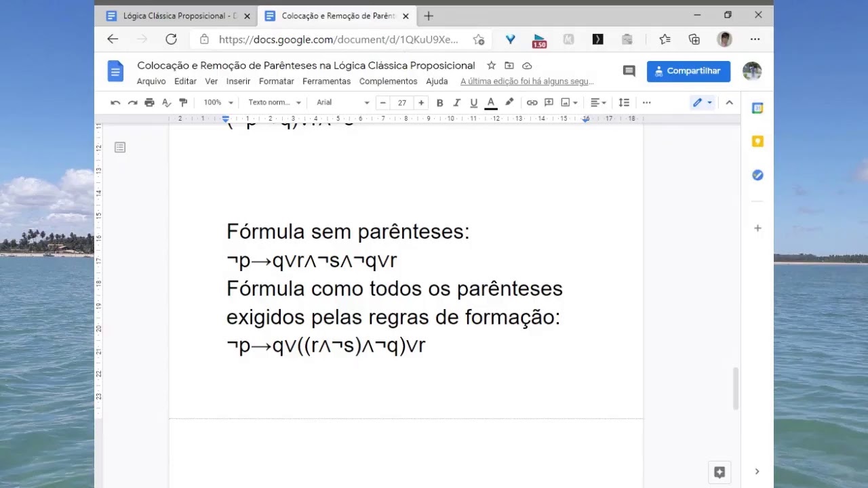Screen dimensions: 868x488
Task: Click the font size field showing 27
Action: click(402, 102)
